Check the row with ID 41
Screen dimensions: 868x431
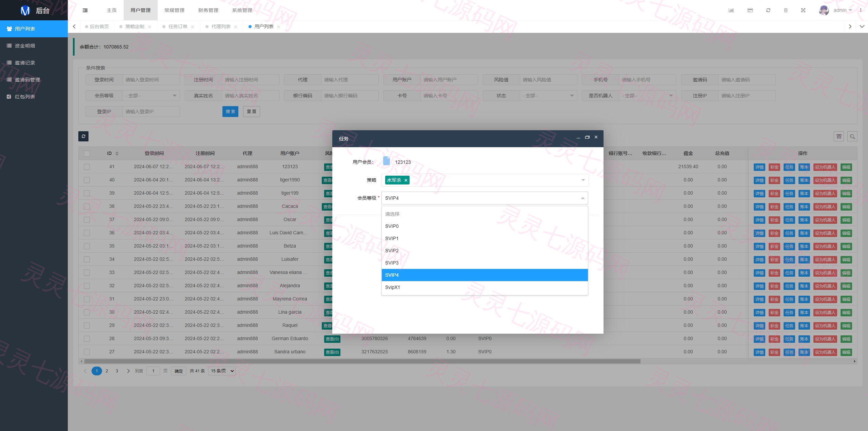pyautogui.click(x=87, y=167)
